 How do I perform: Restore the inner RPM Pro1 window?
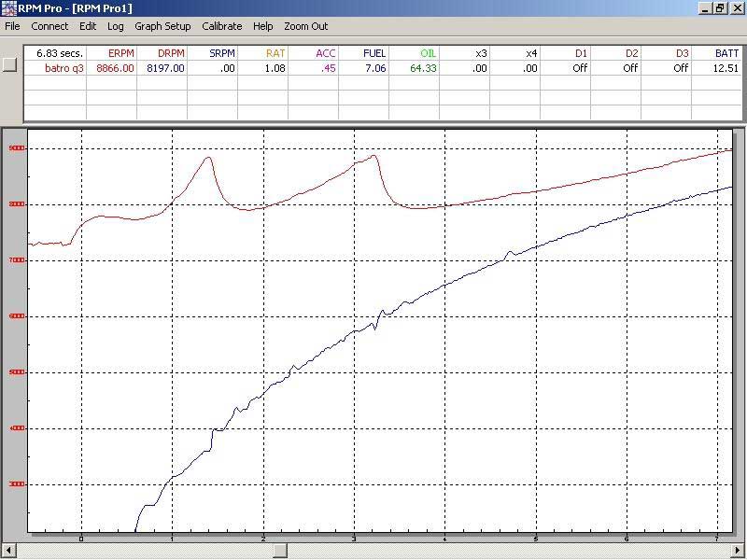pos(720,8)
